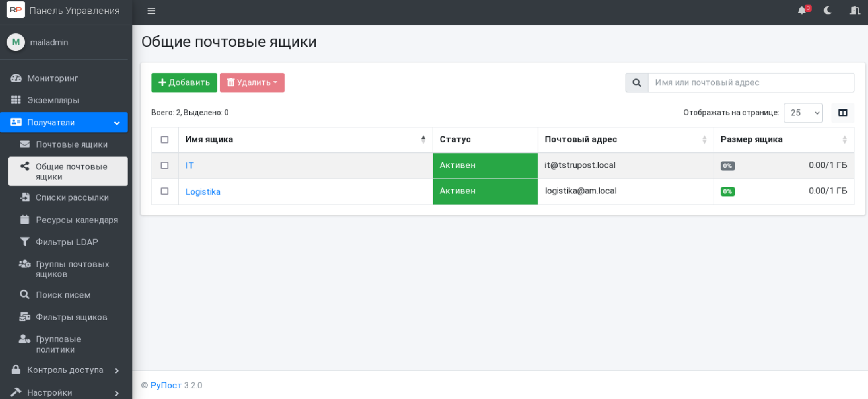Select all mailboxes header checkbox
The height and width of the screenshot is (399, 868).
pyautogui.click(x=164, y=140)
